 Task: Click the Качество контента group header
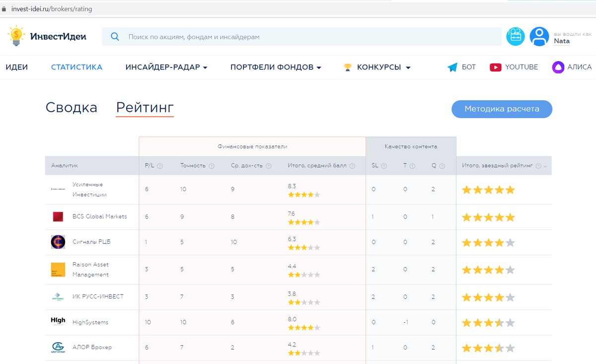411,146
